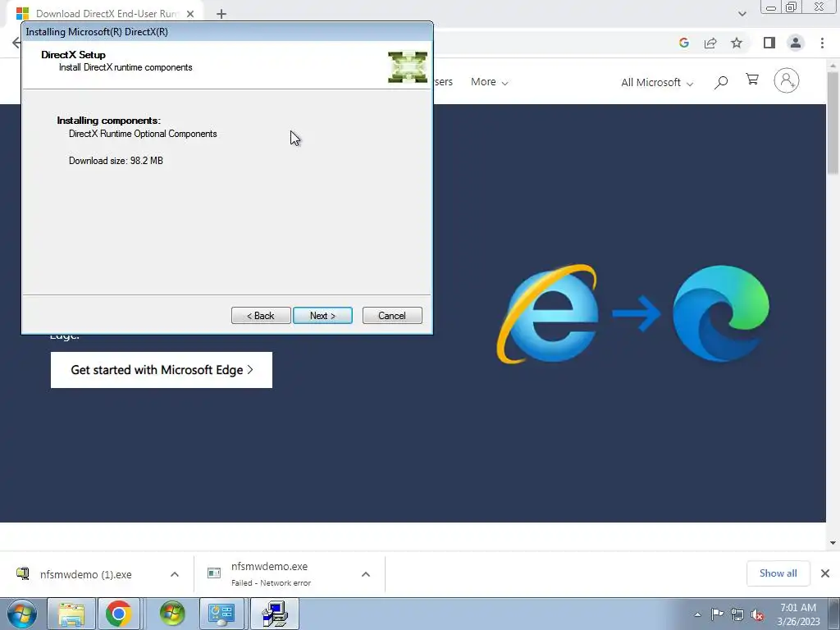Click 'Download size: 98.2 MB' text

coord(116,161)
